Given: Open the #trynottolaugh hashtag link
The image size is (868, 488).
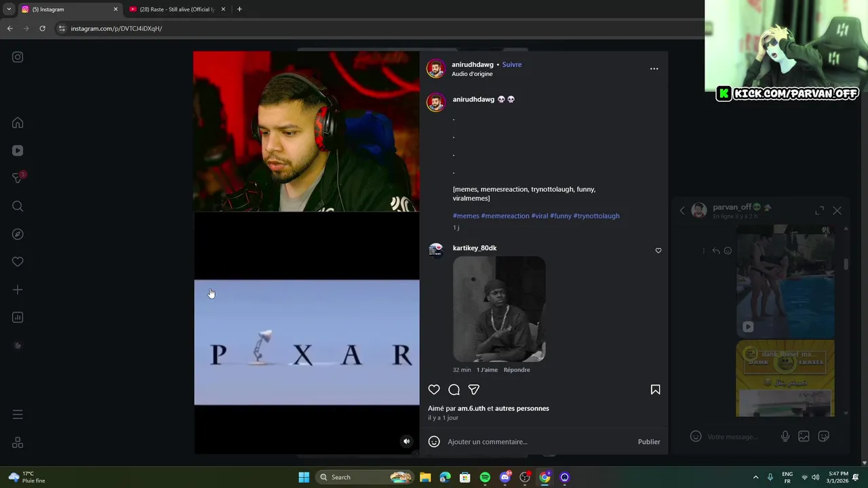Looking at the screenshot, I should click(x=597, y=216).
